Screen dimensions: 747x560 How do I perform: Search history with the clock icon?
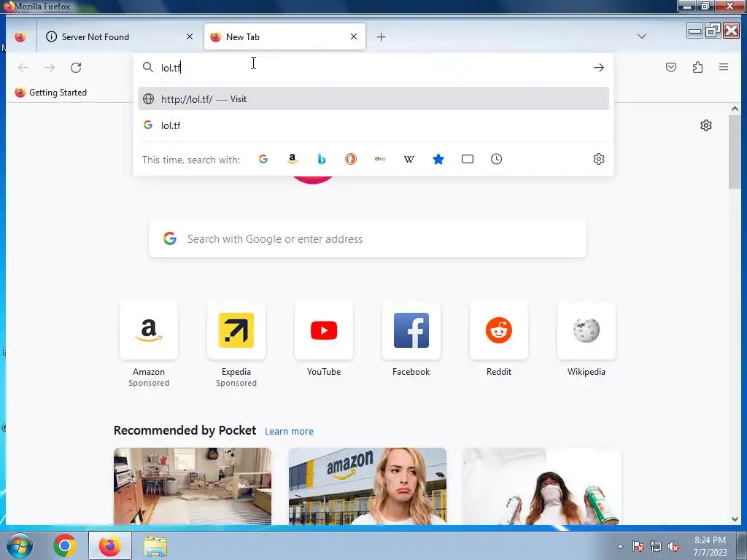pyautogui.click(x=496, y=159)
